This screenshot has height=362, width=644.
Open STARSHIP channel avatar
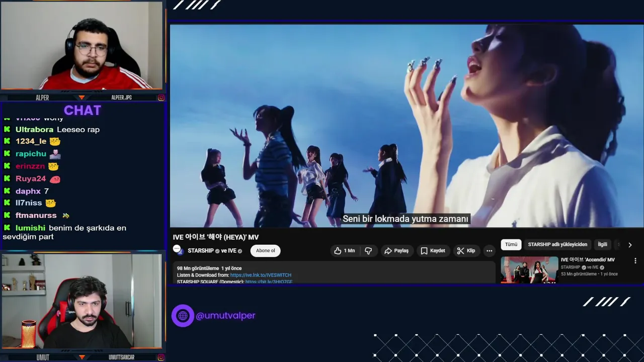point(178,250)
